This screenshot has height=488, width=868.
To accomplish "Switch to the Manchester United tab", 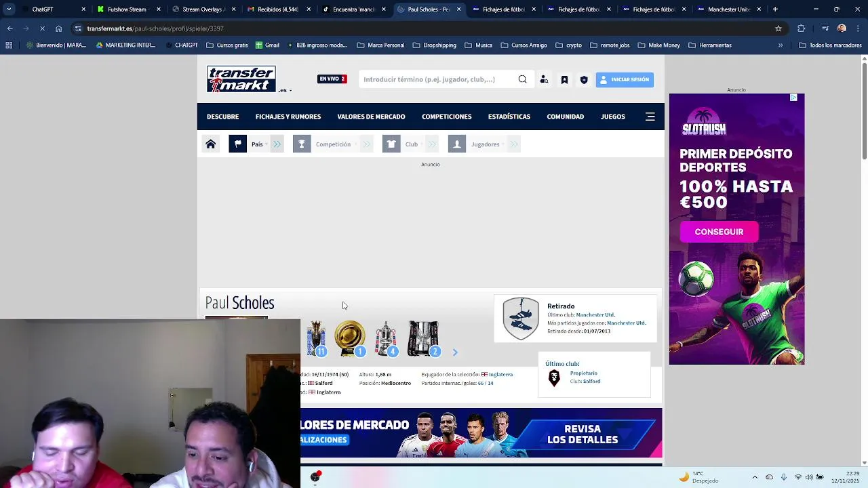I will 728,9.
